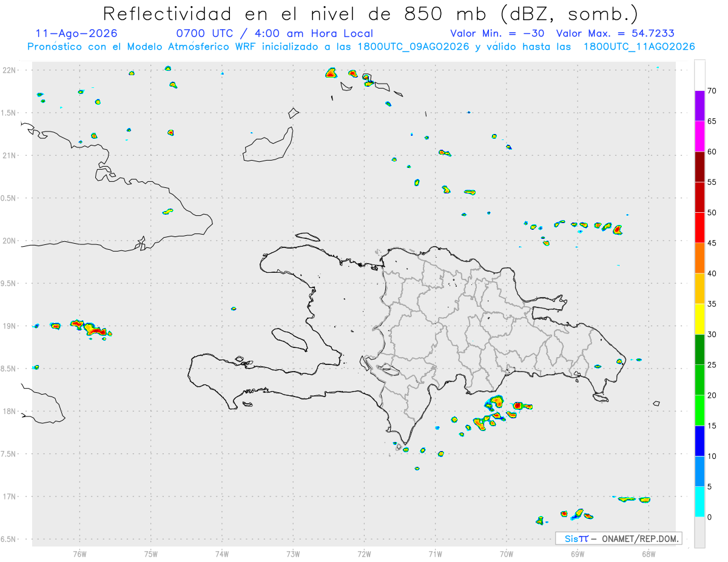Click the 22N latitude axis label

tap(9, 70)
